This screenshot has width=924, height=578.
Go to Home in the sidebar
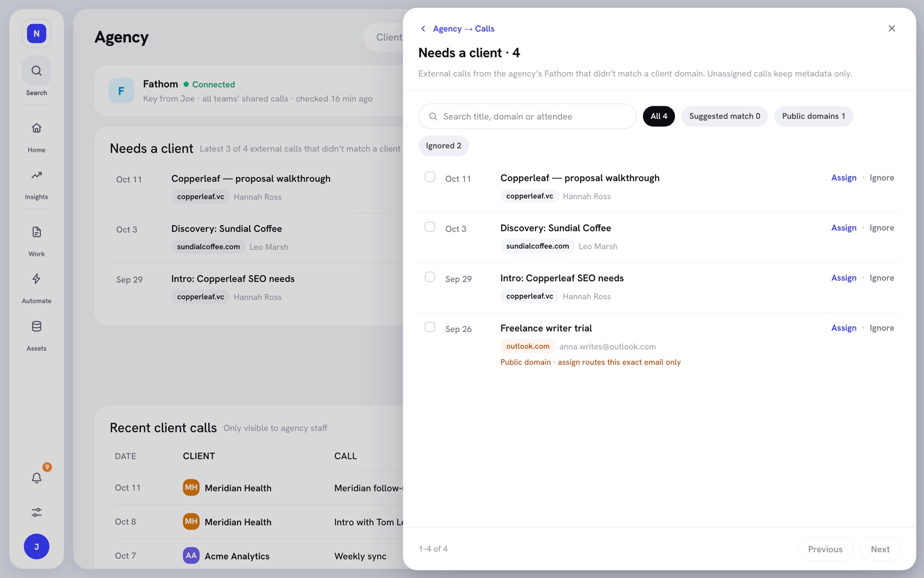point(36,128)
